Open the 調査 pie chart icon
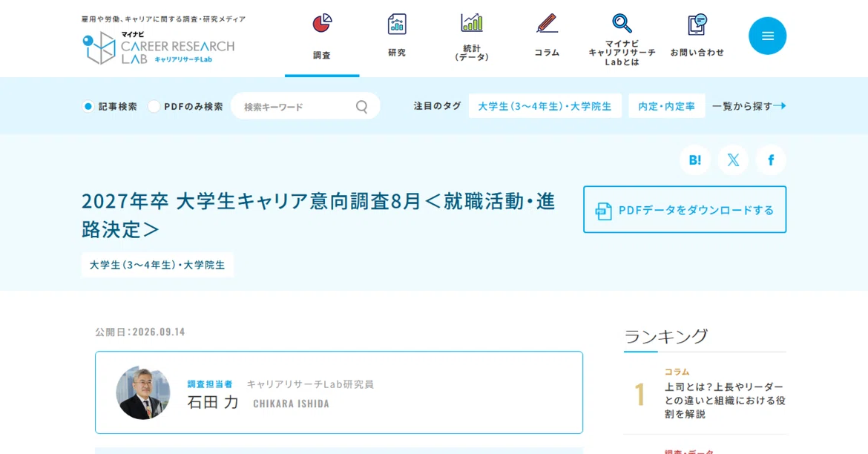The width and height of the screenshot is (868, 454). point(322,23)
